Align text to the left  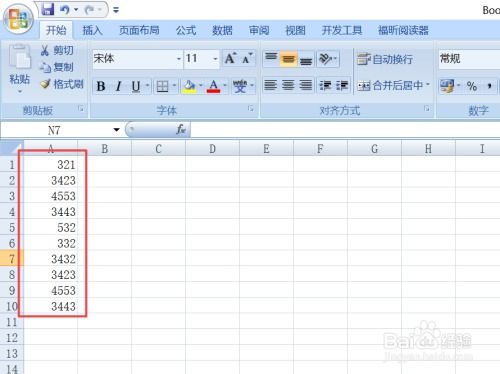[x=271, y=85]
